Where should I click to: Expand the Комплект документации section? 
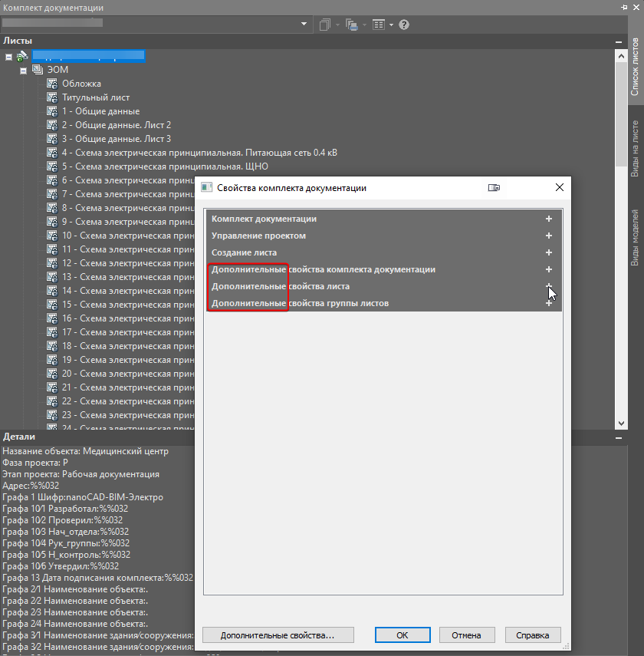coord(549,219)
